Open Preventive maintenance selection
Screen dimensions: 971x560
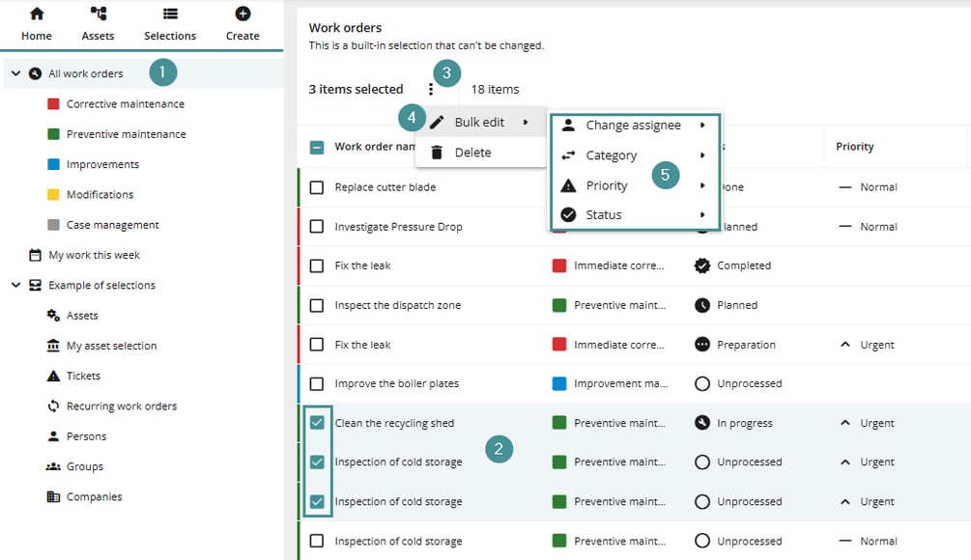pos(126,134)
